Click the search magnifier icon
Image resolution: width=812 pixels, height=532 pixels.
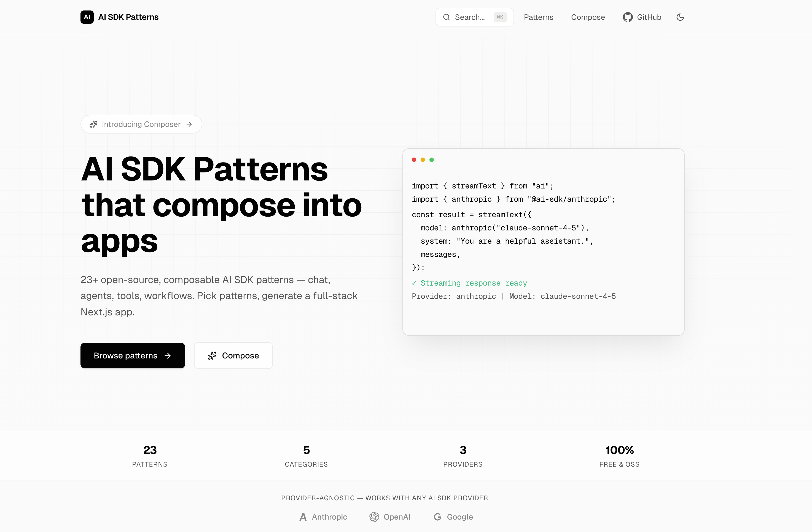446,17
